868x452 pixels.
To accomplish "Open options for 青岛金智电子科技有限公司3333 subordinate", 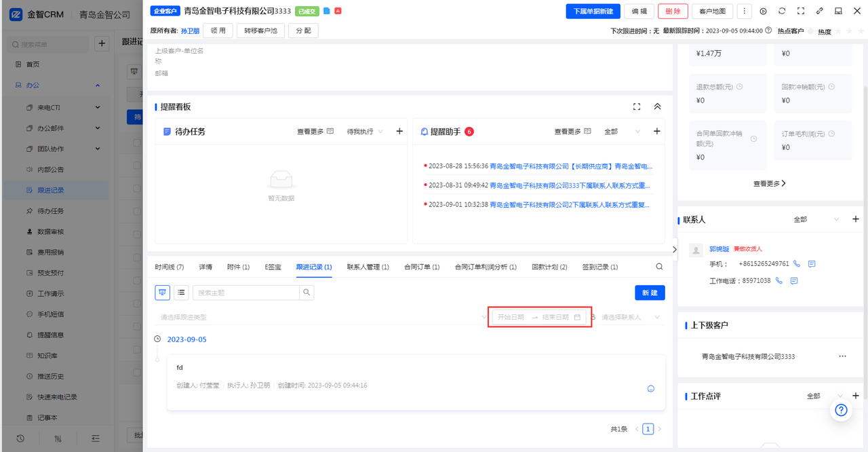I will click(x=842, y=356).
